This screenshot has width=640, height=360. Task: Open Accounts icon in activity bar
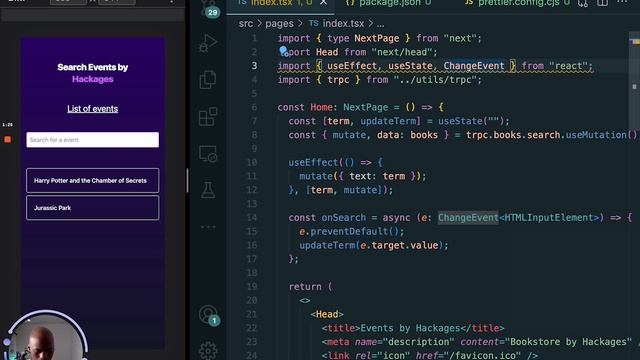(x=209, y=315)
